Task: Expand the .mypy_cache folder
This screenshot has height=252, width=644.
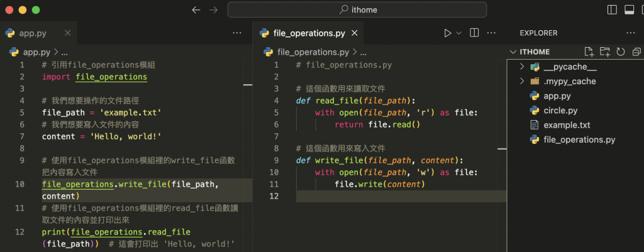Action: [522, 81]
